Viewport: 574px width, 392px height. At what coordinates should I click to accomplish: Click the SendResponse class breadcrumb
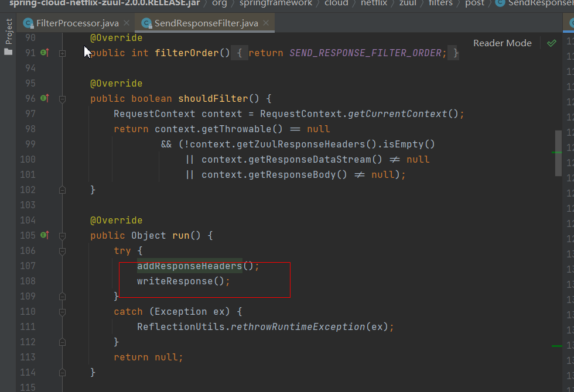click(x=534, y=4)
